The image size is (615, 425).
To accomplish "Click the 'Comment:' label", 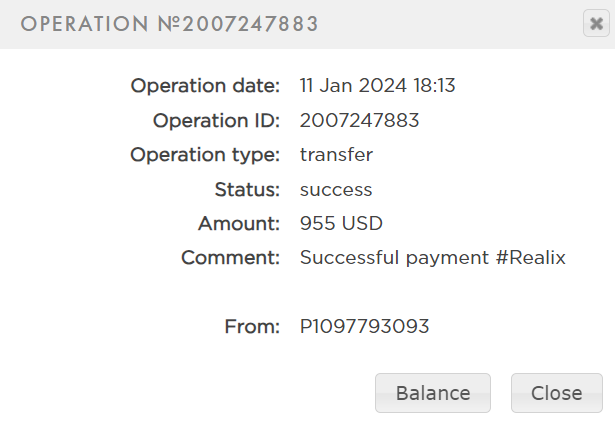I will click(x=231, y=258).
